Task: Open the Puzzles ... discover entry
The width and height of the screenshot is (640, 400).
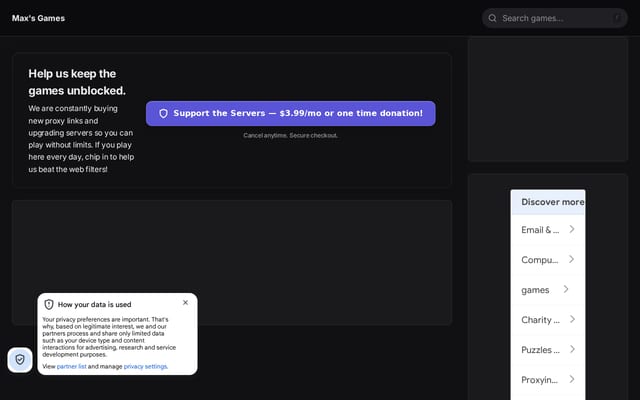Action: tap(548, 350)
